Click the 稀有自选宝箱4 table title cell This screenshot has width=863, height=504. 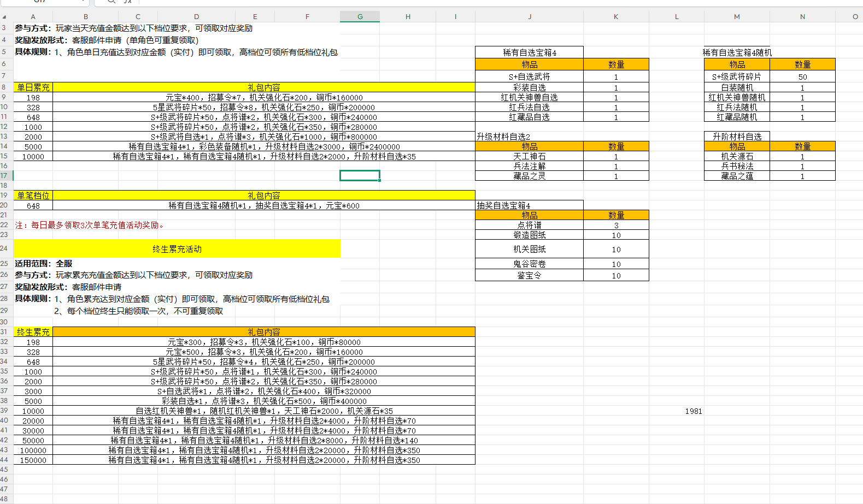click(529, 53)
